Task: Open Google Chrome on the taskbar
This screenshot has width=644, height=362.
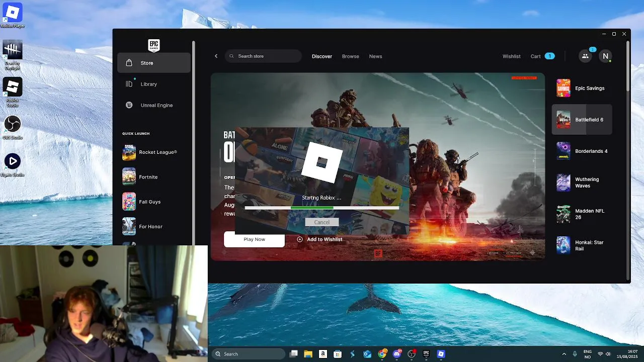Action: pyautogui.click(x=382, y=354)
